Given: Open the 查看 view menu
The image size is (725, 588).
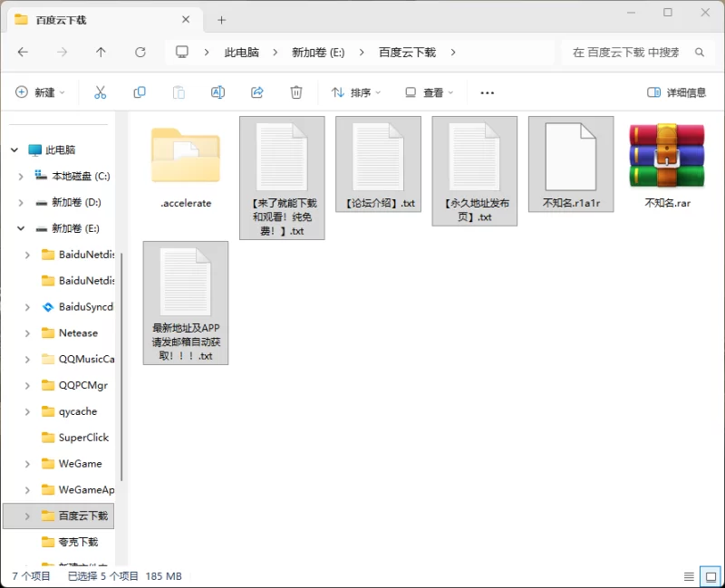Looking at the screenshot, I should [x=429, y=92].
